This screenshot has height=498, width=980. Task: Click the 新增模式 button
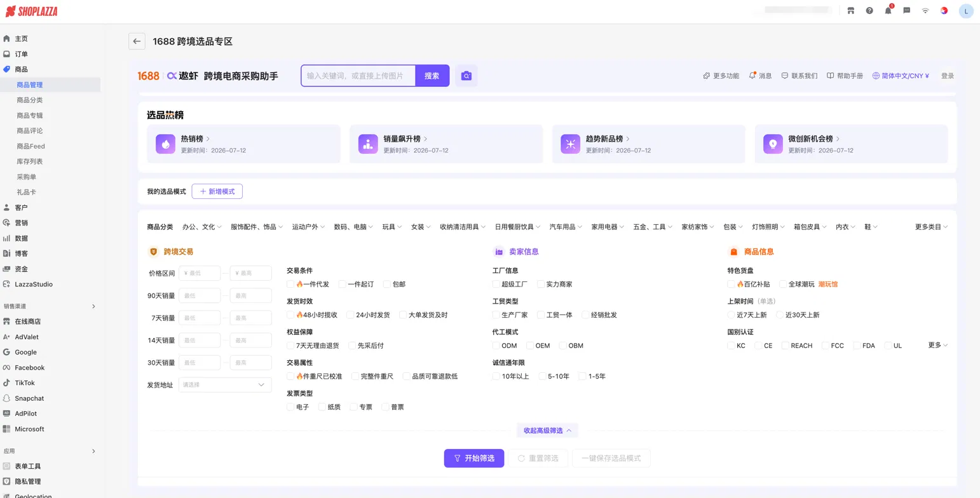(x=217, y=191)
